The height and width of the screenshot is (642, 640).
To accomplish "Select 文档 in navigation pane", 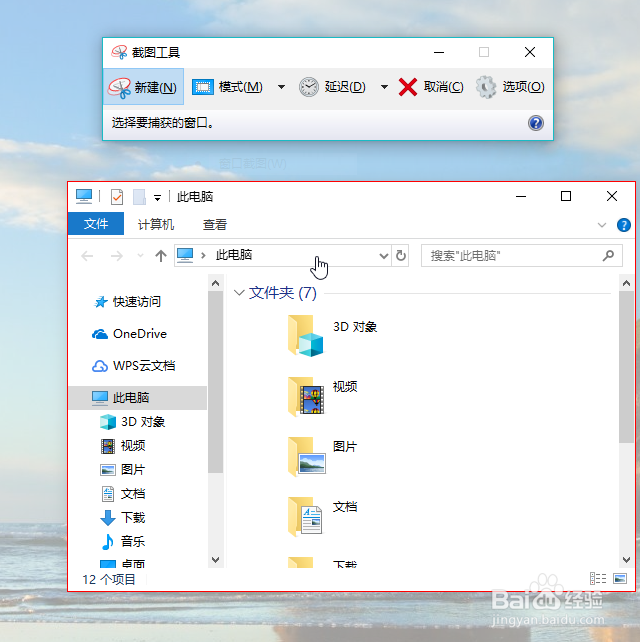I will click(123, 494).
